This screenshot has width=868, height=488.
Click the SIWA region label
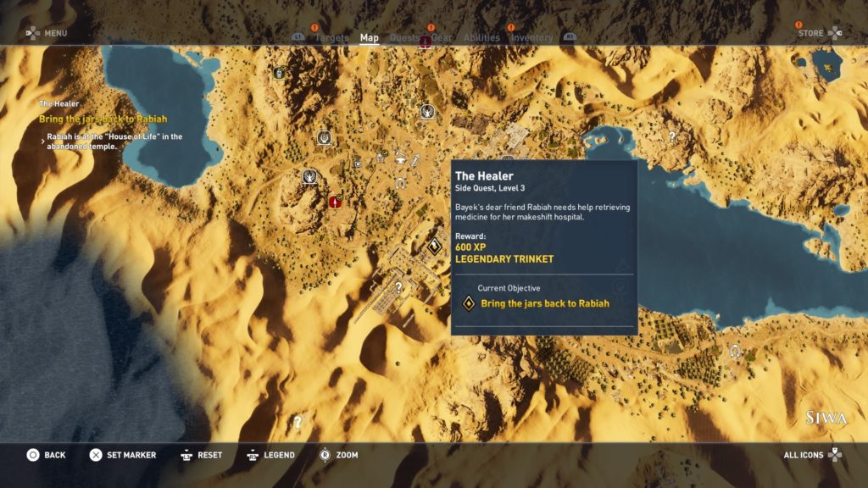click(x=826, y=418)
